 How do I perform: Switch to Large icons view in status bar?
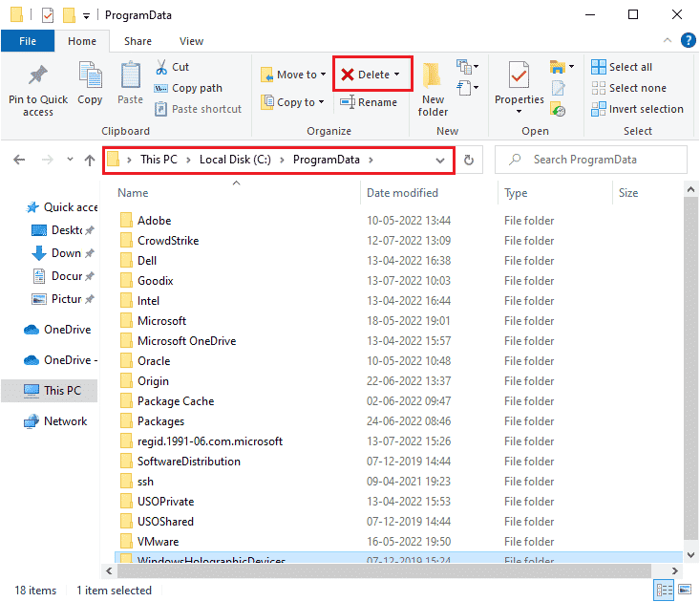[685, 590]
